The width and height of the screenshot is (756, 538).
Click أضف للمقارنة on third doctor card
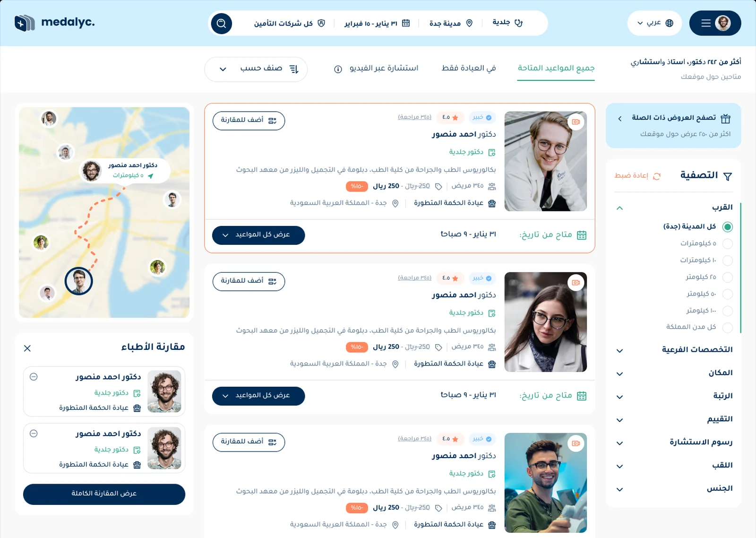(x=249, y=442)
